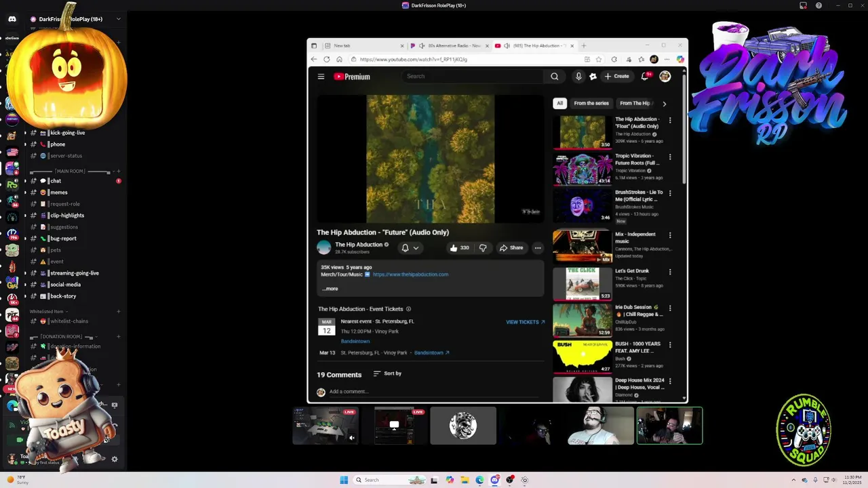Screen dimensions: 868x488
Task: Open options menu for BrushStrokes Lie To Me
Action: (x=670, y=193)
